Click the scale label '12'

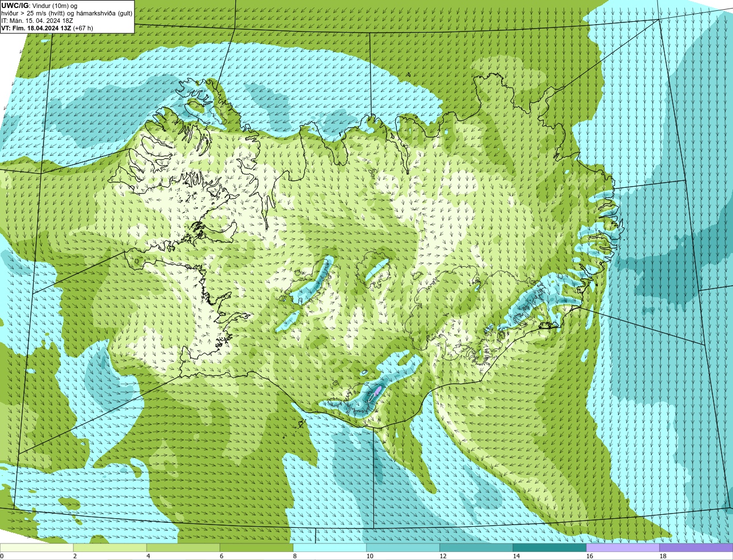pyautogui.click(x=443, y=556)
